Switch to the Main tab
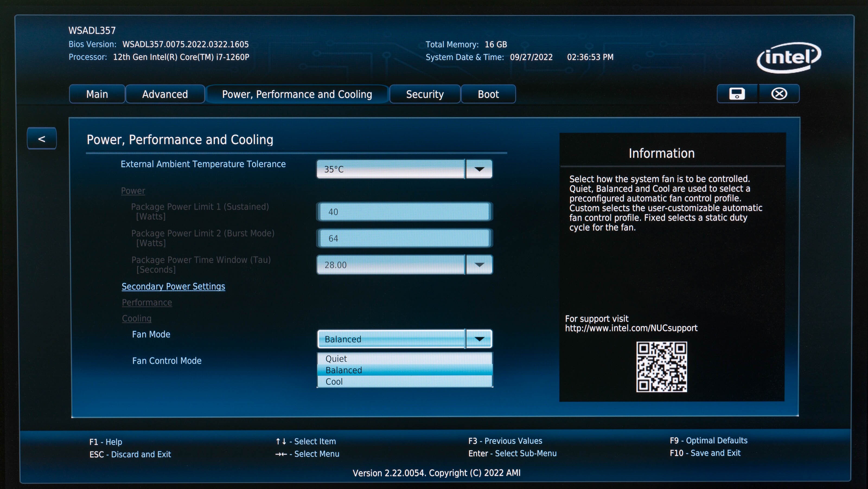The image size is (868, 489). [x=97, y=94]
